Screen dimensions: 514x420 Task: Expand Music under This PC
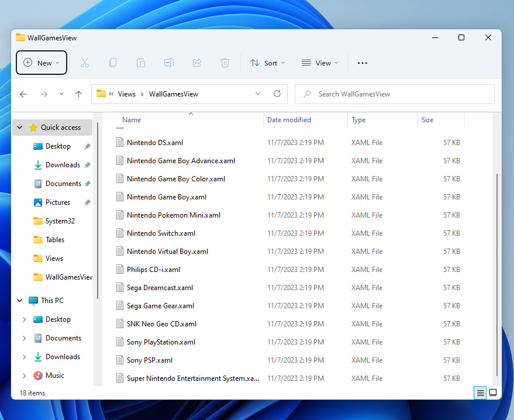(24, 376)
